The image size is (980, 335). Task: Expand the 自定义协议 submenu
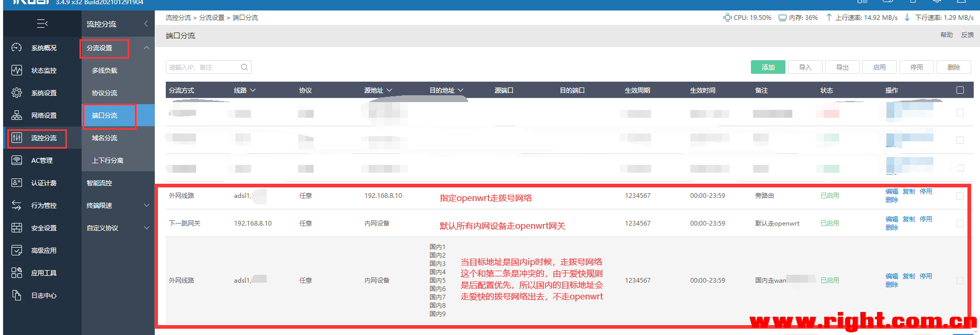click(x=146, y=228)
